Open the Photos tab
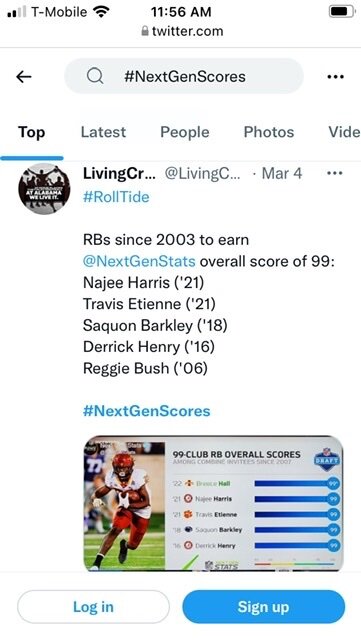 pos(269,132)
